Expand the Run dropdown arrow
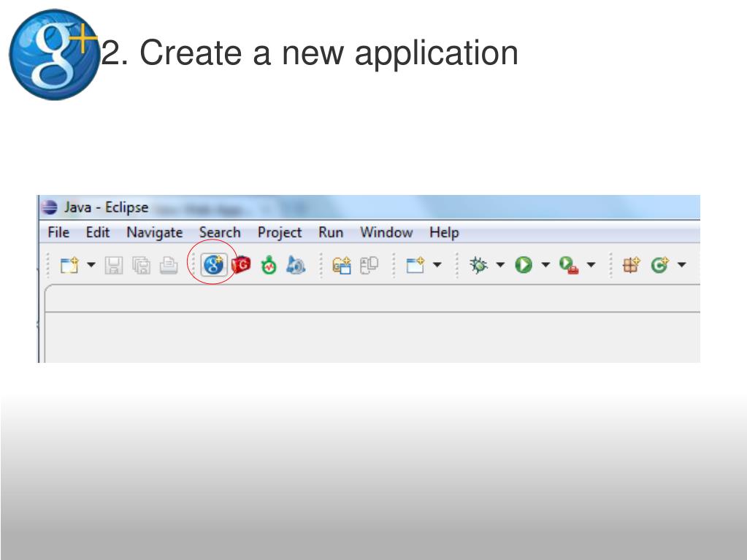747x560 pixels. click(545, 264)
